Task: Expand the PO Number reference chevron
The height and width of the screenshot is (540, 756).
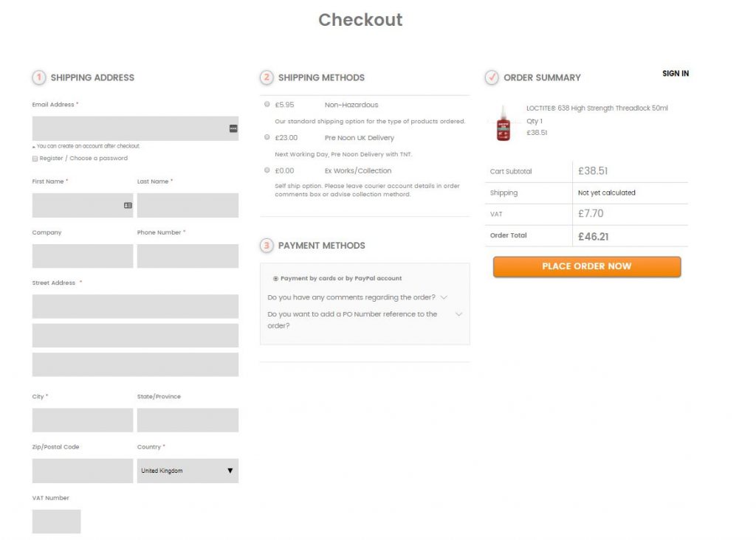Action: click(x=459, y=314)
